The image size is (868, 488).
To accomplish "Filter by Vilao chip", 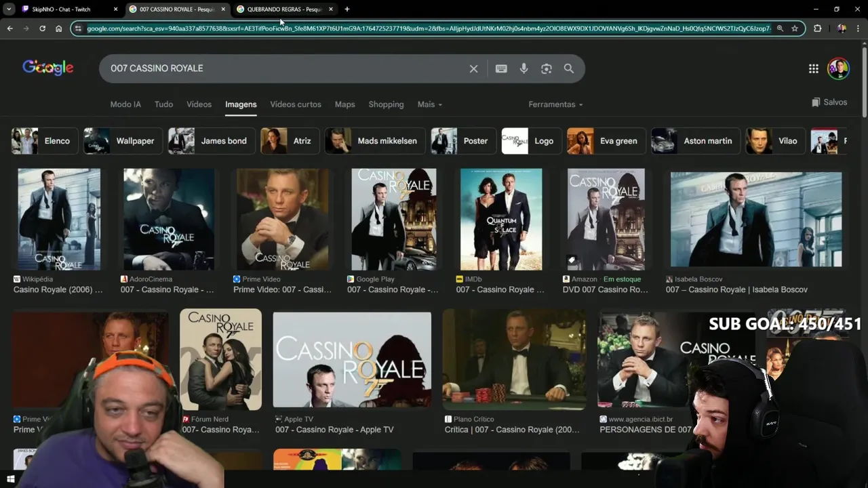I will click(776, 141).
